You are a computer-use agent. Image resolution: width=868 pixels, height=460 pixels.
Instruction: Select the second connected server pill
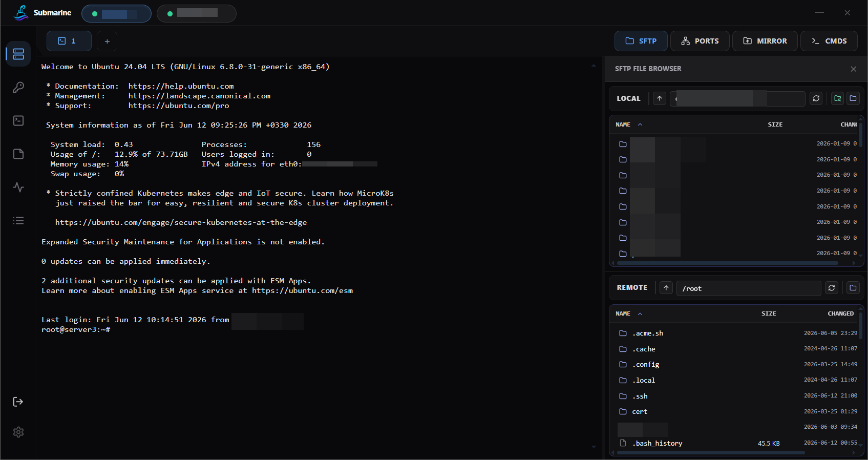[x=197, y=14]
